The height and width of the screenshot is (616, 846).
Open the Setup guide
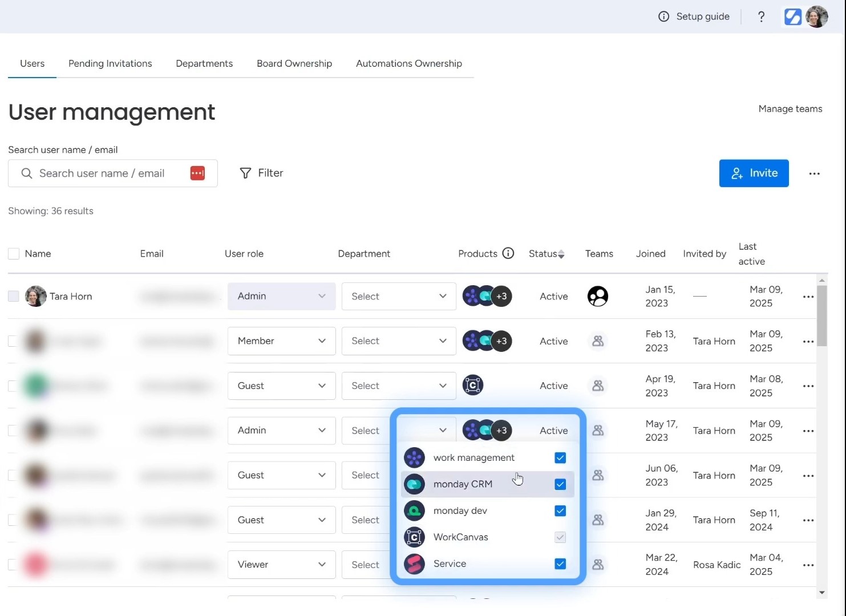[694, 17]
